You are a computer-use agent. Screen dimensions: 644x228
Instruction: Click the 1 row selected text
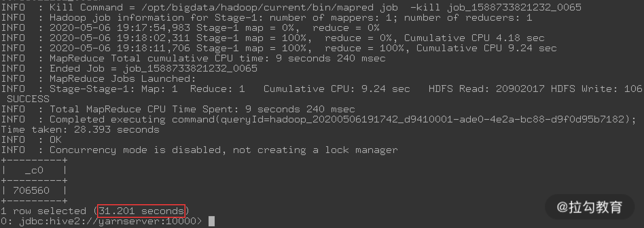pos(43,211)
